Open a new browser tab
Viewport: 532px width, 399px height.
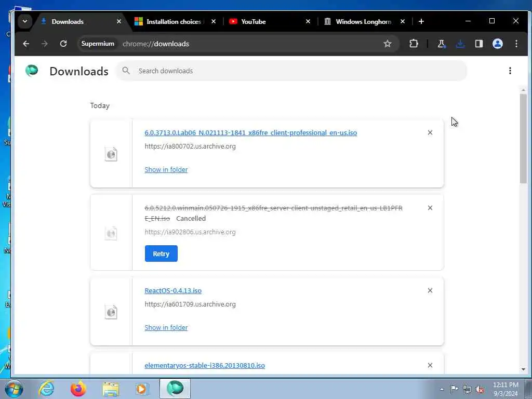tap(421, 21)
